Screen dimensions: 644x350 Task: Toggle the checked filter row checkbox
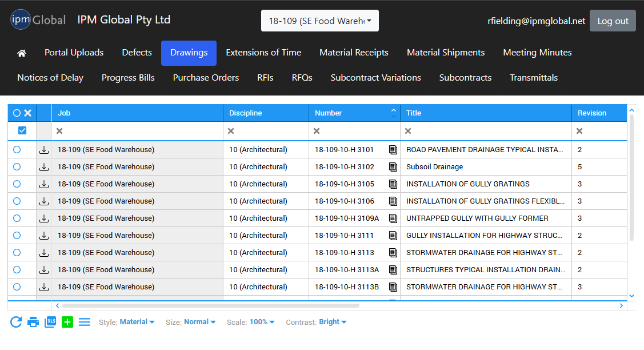pos(22,131)
